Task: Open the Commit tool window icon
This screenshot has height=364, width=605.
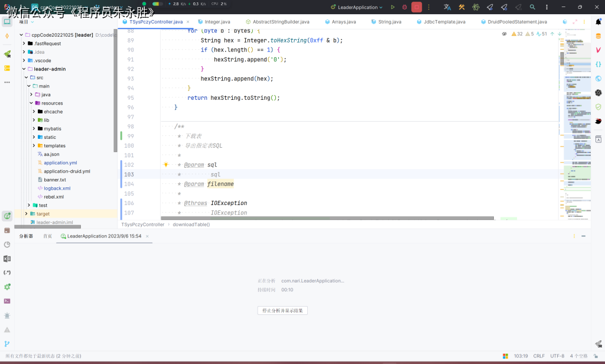Action: tap(7, 36)
